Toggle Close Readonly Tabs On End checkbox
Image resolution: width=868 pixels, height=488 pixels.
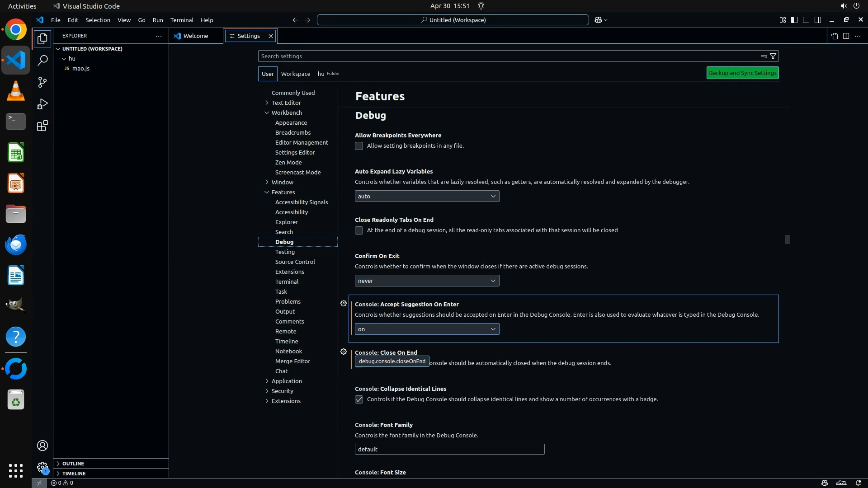click(359, 230)
